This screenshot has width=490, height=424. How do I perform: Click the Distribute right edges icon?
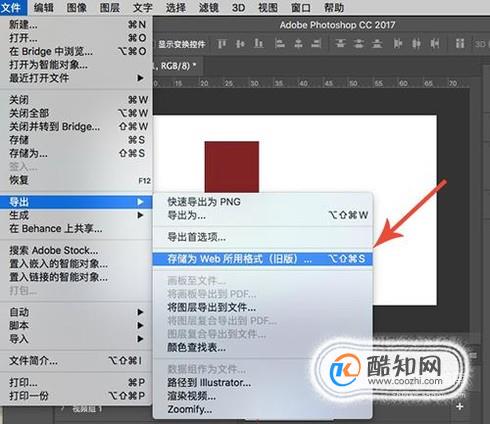pyautogui.click(x=435, y=44)
